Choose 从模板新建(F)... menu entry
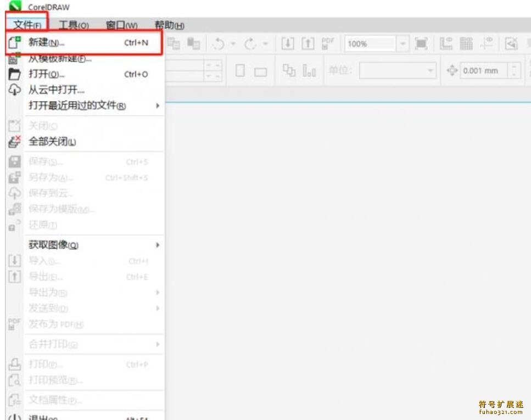Screen dimensions: 531x420 click(84, 59)
